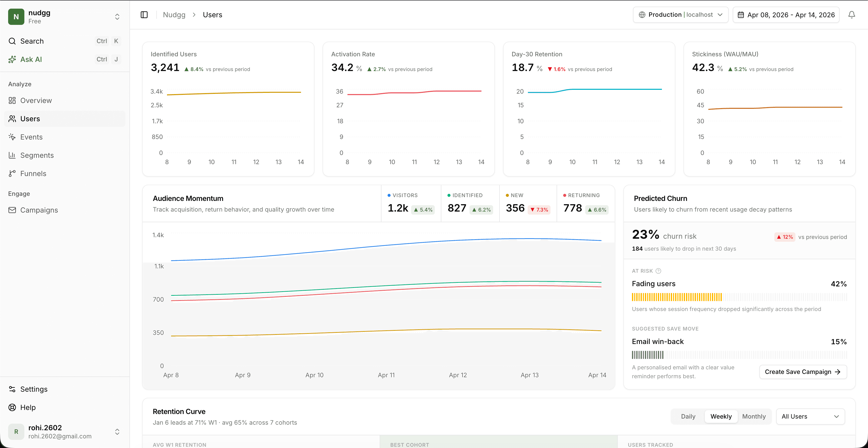Open Overview in the sidebar
The width and height of the screenshot is (868, 448).
[65, 100]
